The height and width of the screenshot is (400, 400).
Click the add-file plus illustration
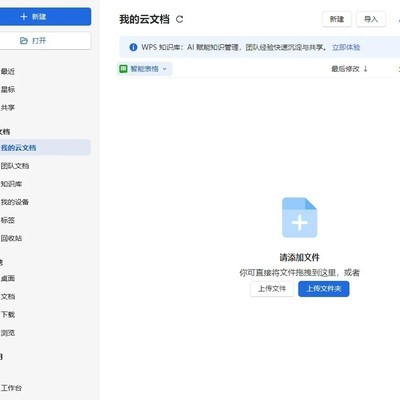click(x=299, y=218)
